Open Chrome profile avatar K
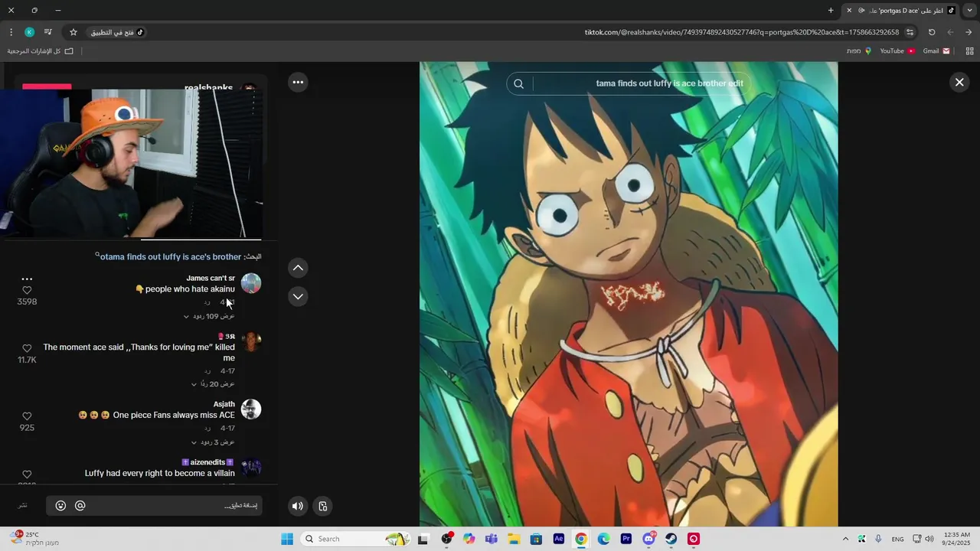Viewport: 980px width, 551px height. [x=29, y=32]
